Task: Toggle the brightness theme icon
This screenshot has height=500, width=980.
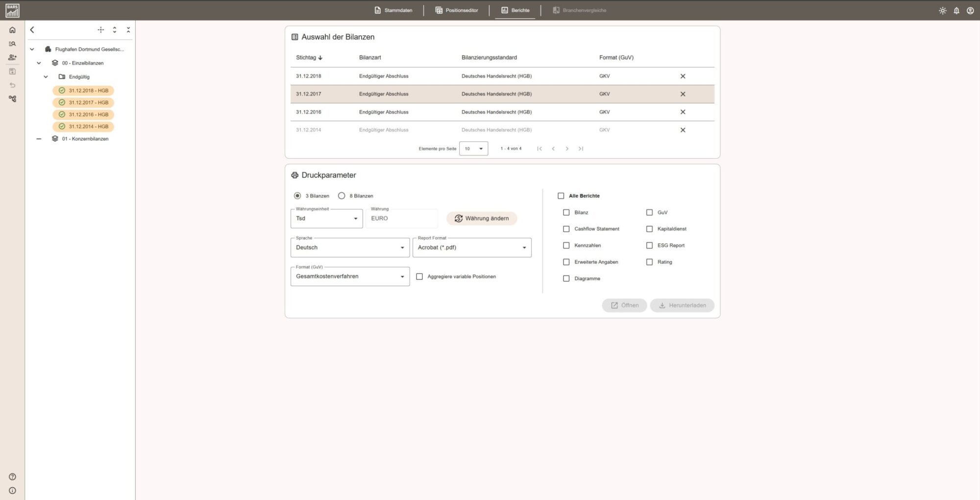Action: [x=942, y=10]
